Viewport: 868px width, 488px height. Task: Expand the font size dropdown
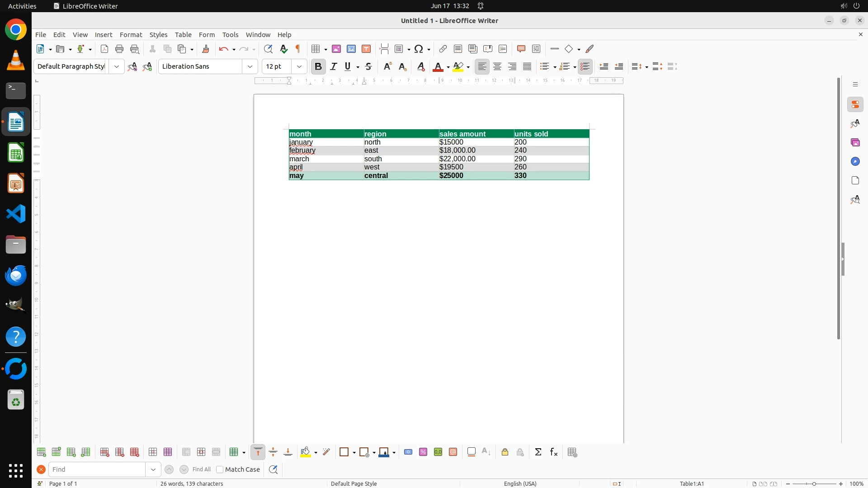[299, 66]
